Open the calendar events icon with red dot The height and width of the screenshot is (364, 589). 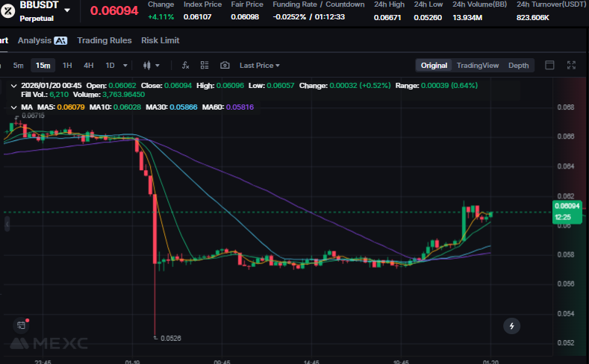point(22,325)
